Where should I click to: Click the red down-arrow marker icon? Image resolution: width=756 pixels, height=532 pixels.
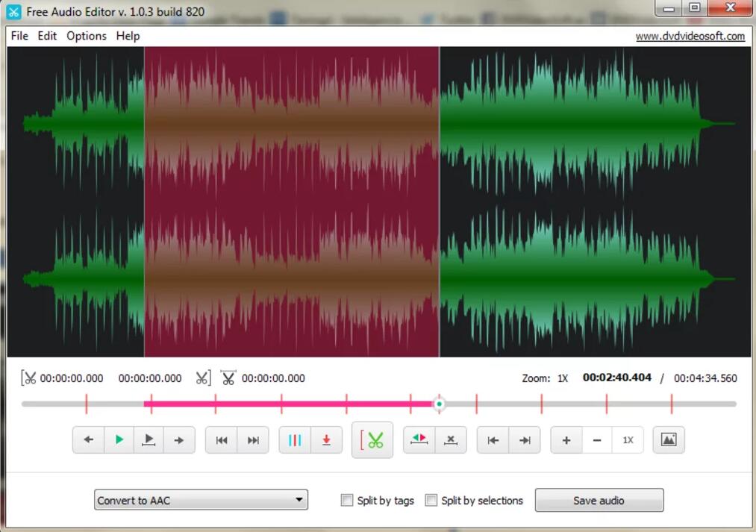tap(326, 440)
